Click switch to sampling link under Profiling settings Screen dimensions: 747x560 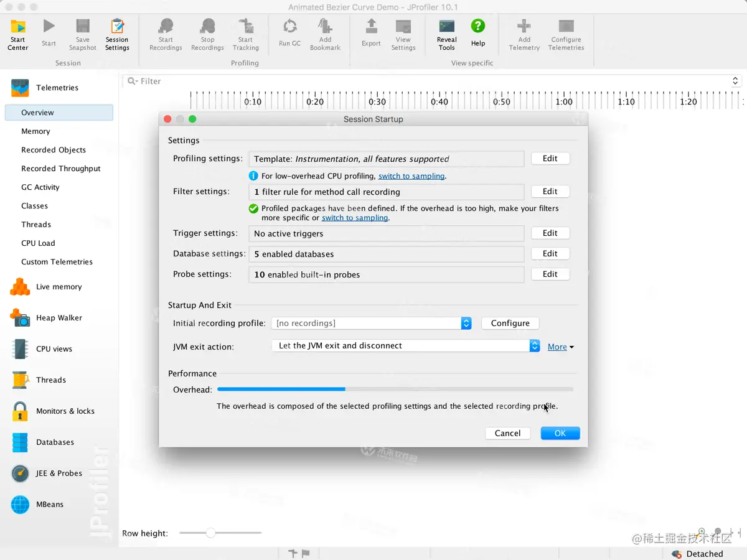pyautogui.click(x=411, y=176)
